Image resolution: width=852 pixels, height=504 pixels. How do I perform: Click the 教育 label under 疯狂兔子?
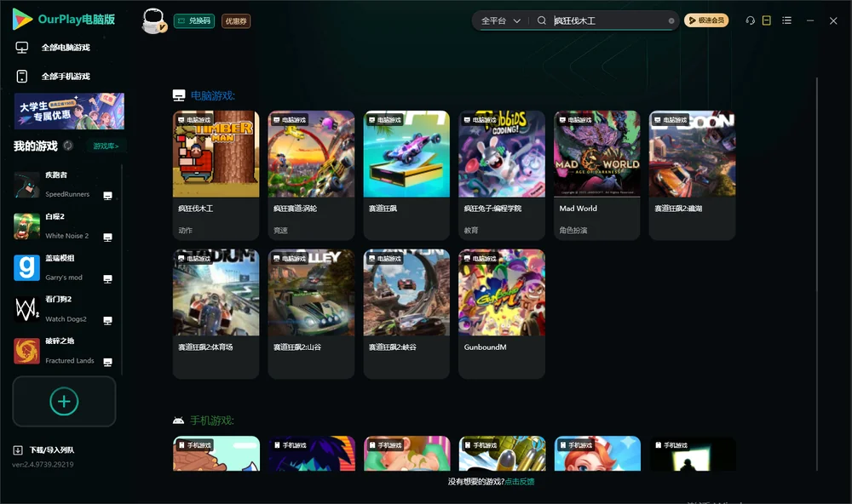(471, 230)
